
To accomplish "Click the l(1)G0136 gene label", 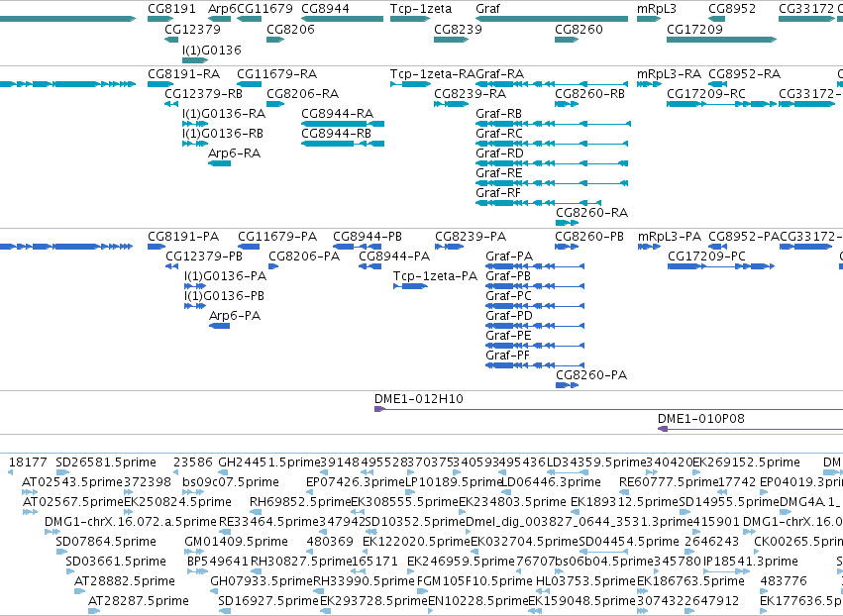I will click(212, 50).
